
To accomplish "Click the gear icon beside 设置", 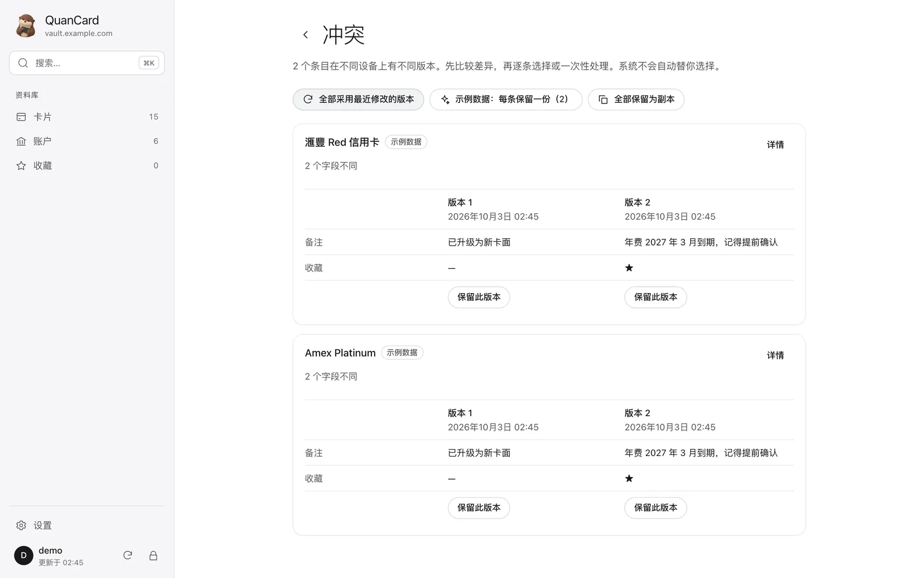I will (21, 525).
